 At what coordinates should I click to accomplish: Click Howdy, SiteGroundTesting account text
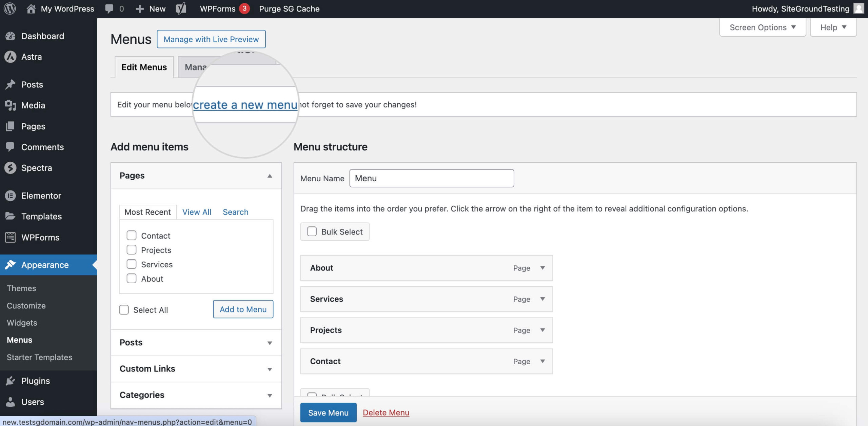click(801, 9)
